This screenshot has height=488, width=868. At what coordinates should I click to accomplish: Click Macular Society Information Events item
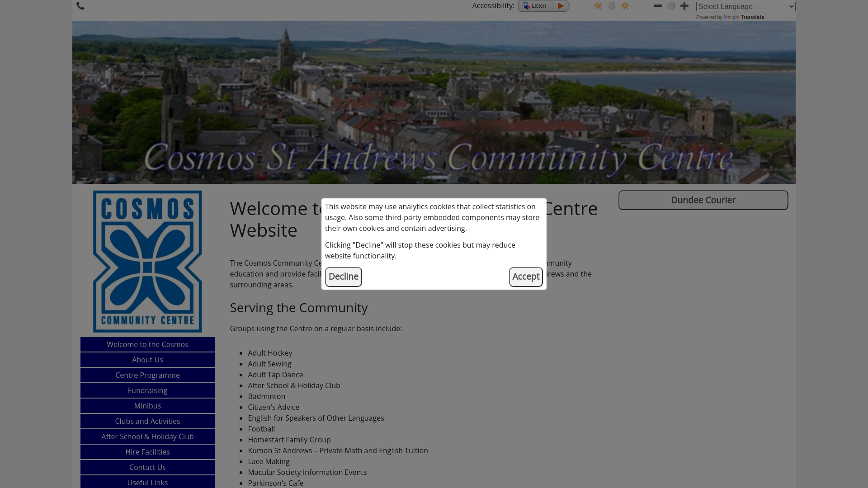(307, 472)
